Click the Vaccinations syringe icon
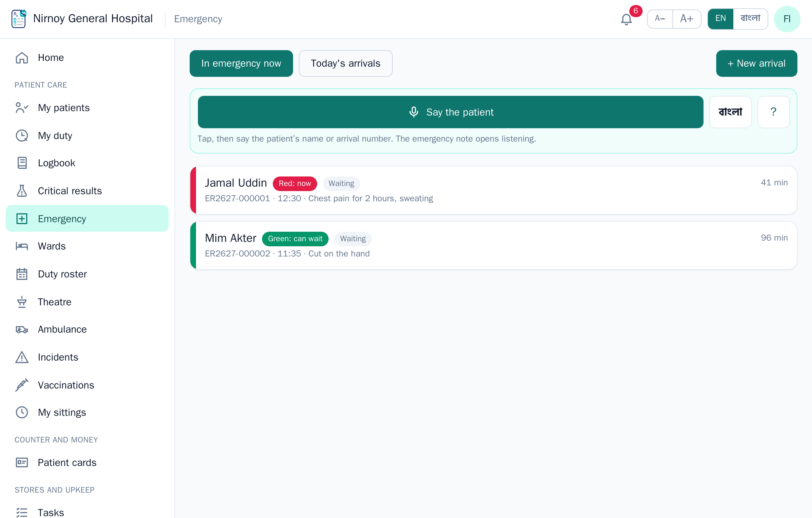The image size is (812, 518). coord(22,385)
